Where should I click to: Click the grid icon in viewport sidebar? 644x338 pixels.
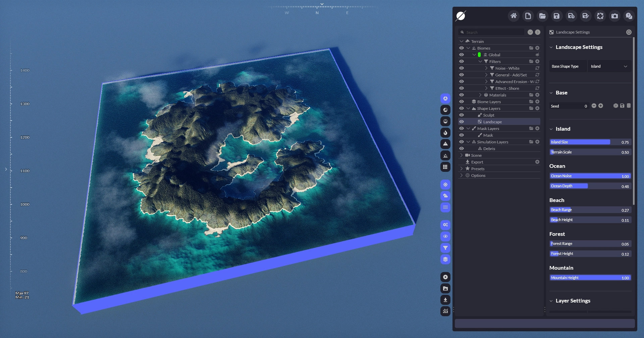[x=445, y=167]
